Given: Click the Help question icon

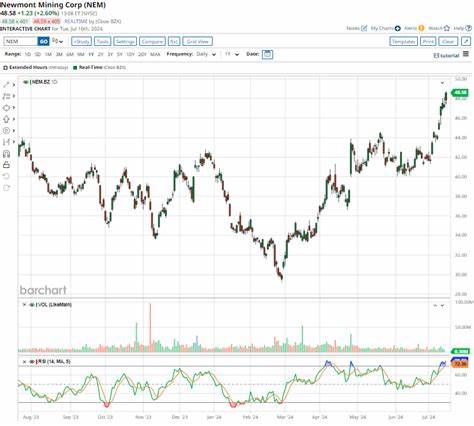Looking at the screenshot, I should pyautogui.click(x=469, y=28).
